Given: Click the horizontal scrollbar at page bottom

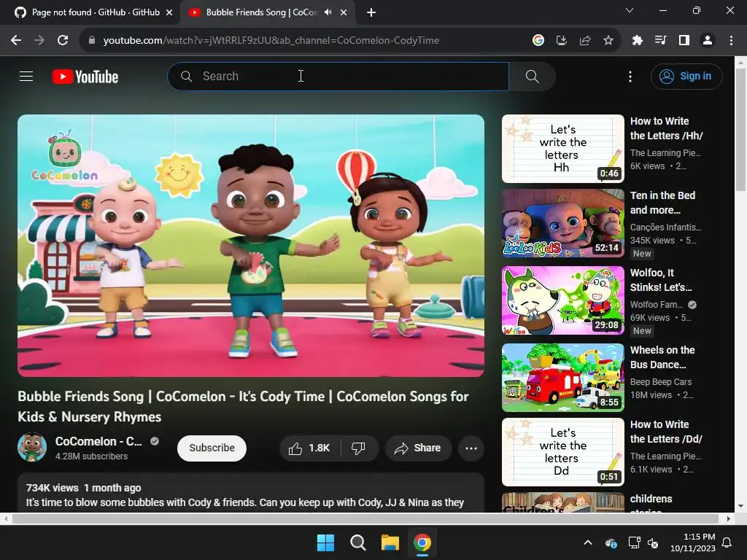Looking at the screenshot, I should point(365,518).
